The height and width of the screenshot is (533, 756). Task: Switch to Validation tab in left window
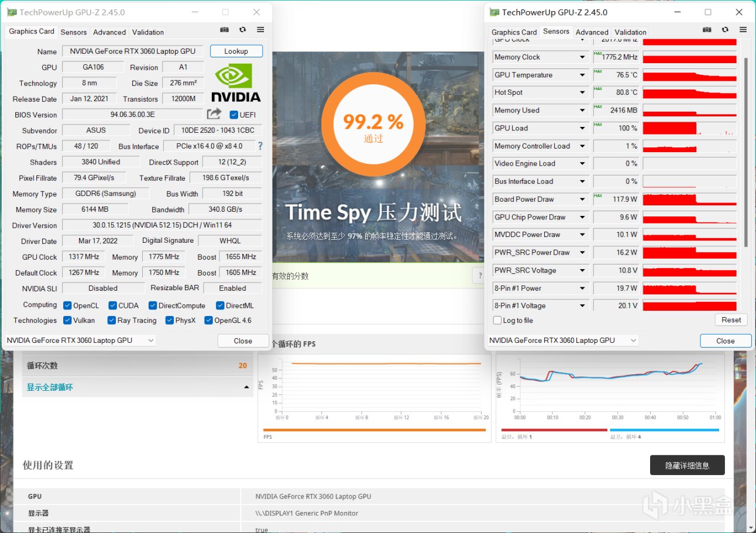coord(148,32)
